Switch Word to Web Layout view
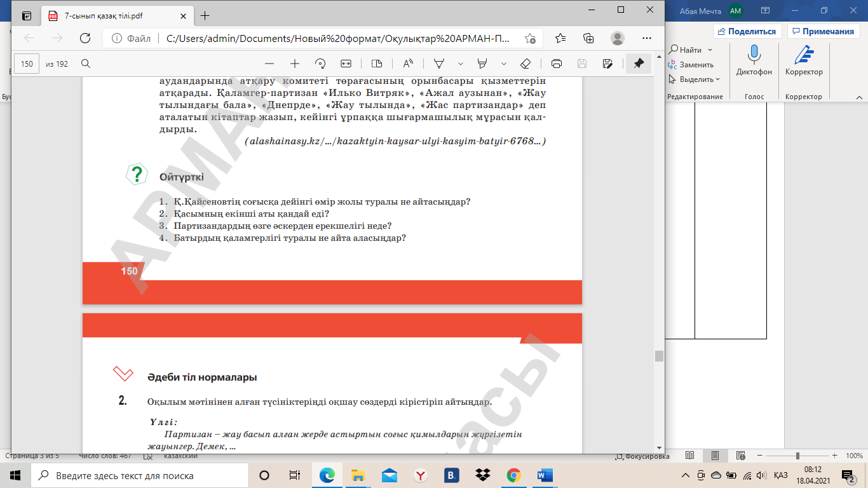The height and width of the screenshot is (488, 868). tap(740, 456)
